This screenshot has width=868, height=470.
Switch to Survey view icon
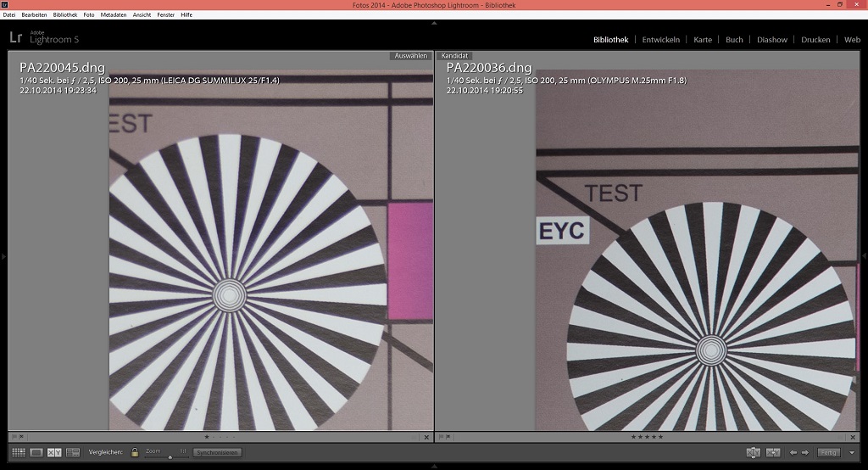coord(73,453)
